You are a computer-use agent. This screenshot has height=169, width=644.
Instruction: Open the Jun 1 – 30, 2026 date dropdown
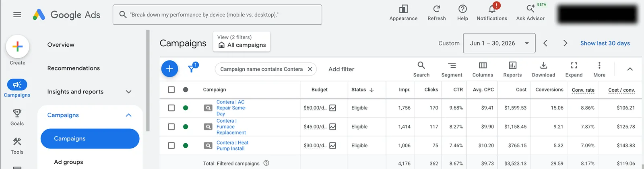click(500, 43)
